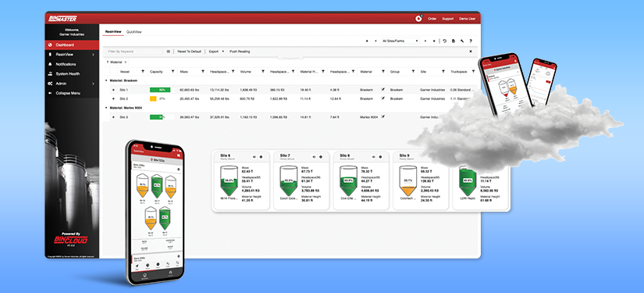Open the Export dropdown arrow

(223, 52)
